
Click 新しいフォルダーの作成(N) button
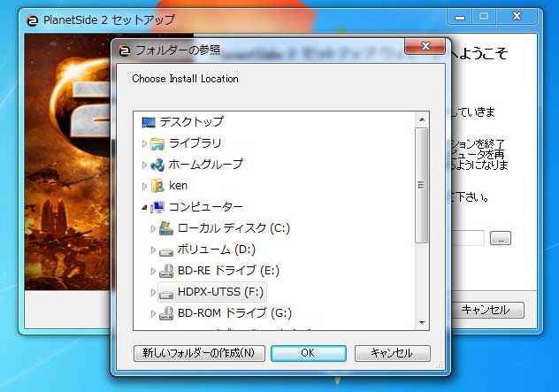(x=199, y=353)
